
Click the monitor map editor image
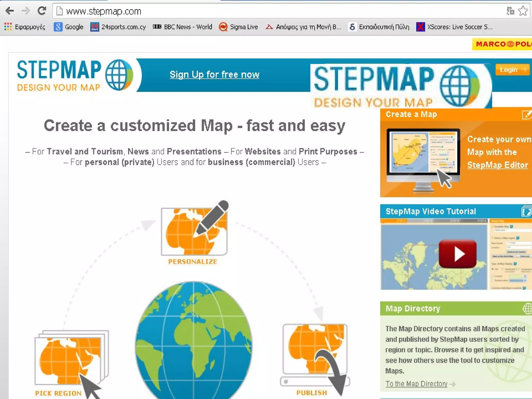click(x=423, y=160)
